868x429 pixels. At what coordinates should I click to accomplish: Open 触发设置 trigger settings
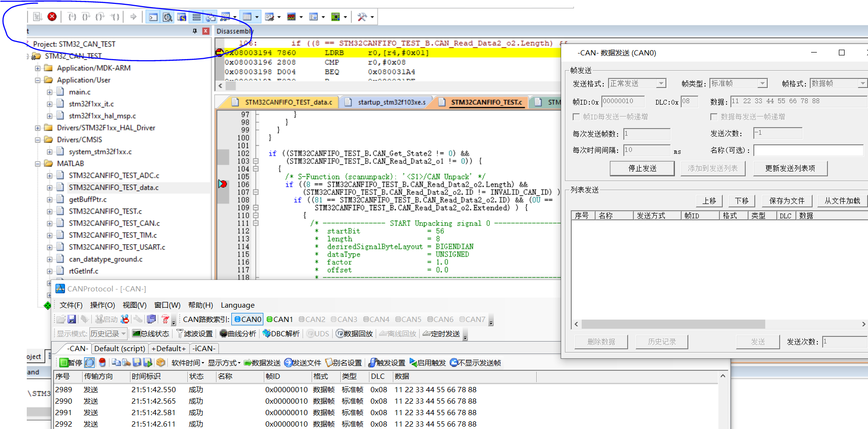(x=387, y=363)
